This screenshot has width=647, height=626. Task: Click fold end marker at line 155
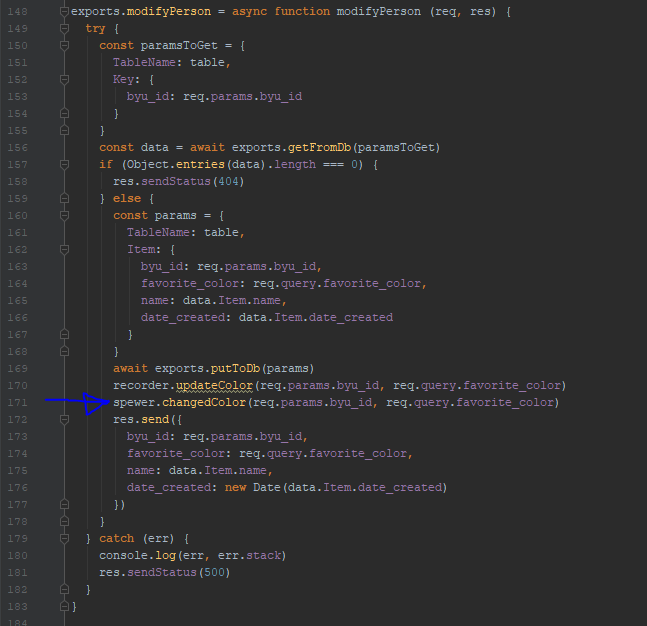click(x=64, y=130)
